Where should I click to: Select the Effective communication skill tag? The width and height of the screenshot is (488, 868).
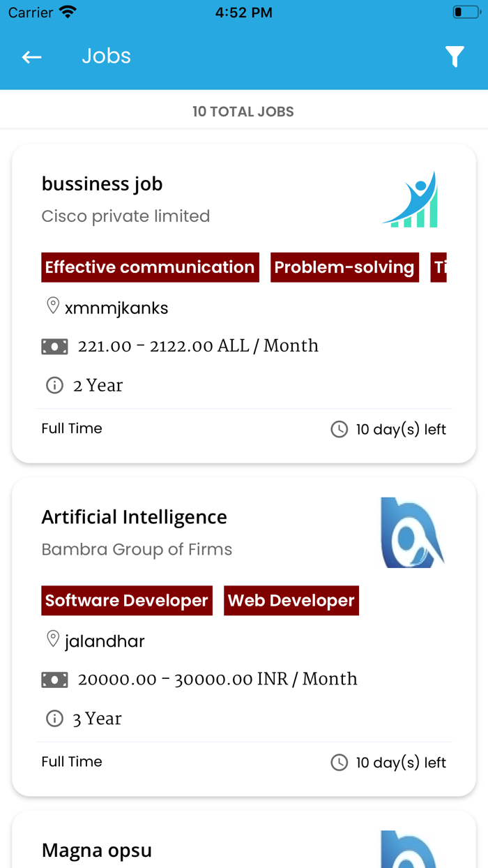[150, 267]
